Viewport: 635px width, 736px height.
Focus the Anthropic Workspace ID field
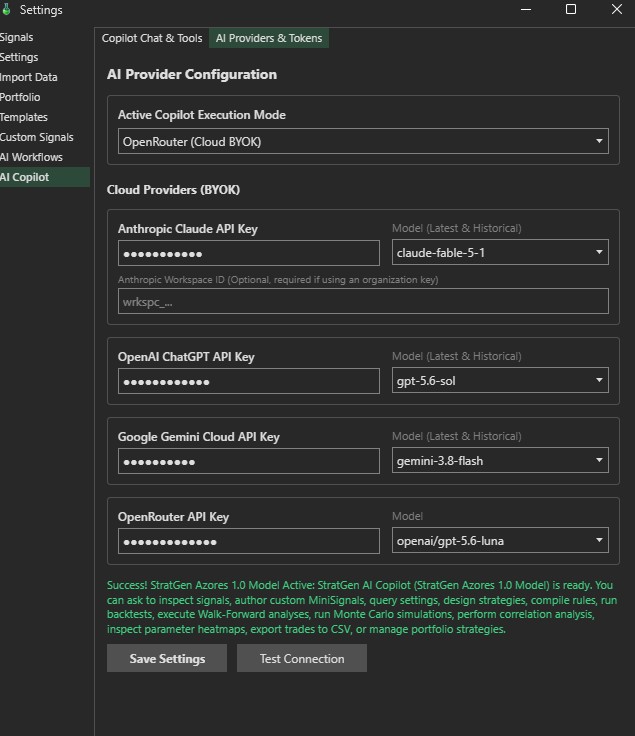point(363,301)
